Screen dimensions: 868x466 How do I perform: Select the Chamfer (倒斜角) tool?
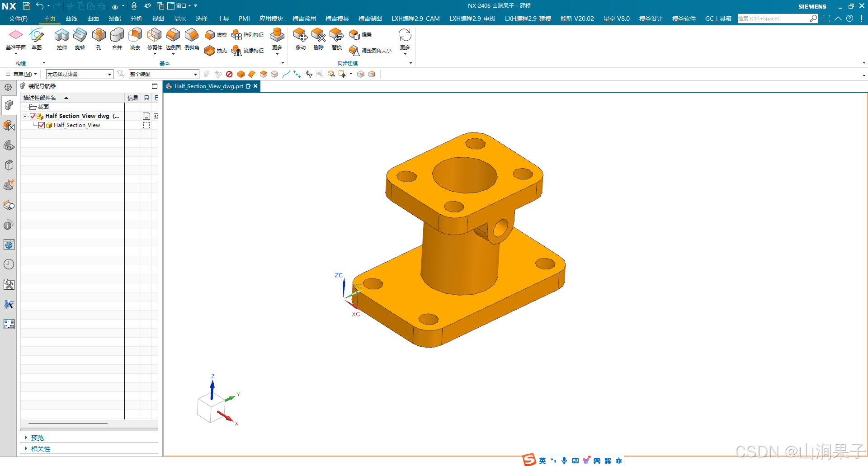click(x=192, y=40)
